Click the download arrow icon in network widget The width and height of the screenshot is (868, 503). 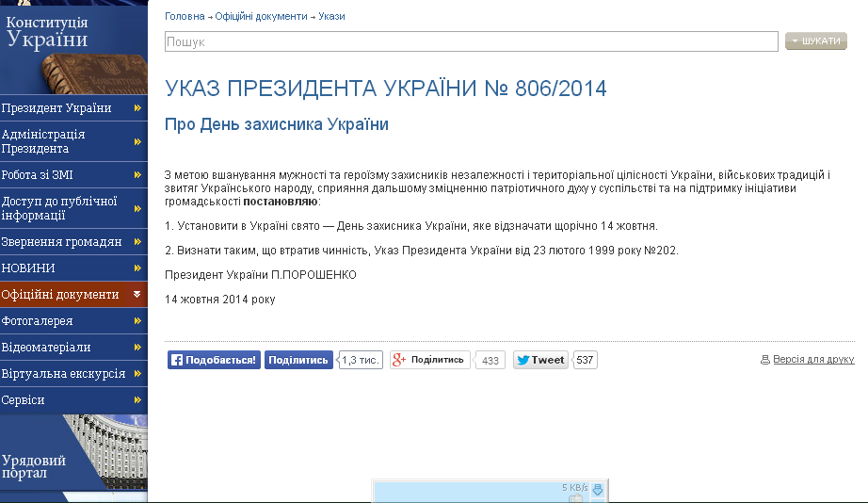(x=597, y=489)
